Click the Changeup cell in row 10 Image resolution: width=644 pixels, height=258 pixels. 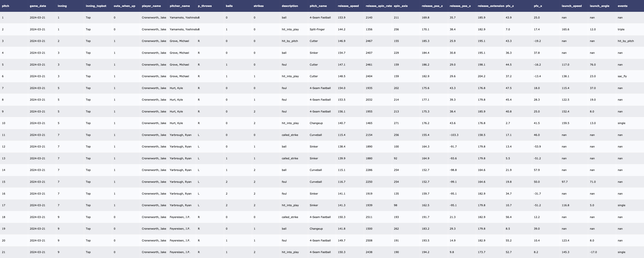pos(316,123)
